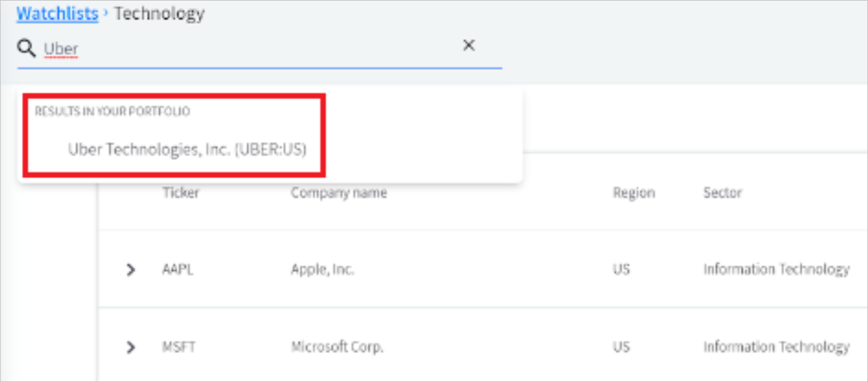The width and height of the screenshot is (868, 382).
Task: Clear the search with the X icon
Action: [x=469, y=45]
